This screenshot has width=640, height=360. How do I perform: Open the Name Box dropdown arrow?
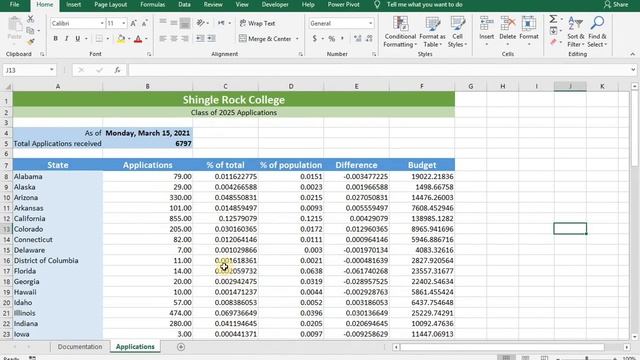(51, 70)
